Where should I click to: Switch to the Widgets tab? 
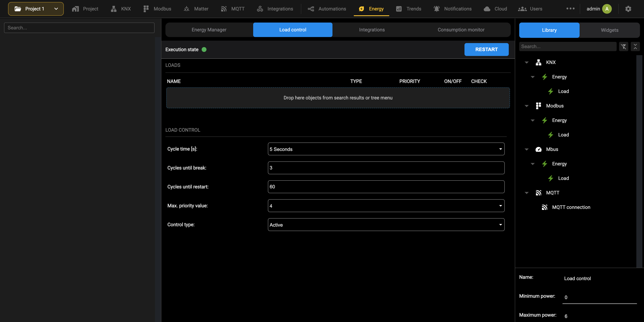[610, 30]
